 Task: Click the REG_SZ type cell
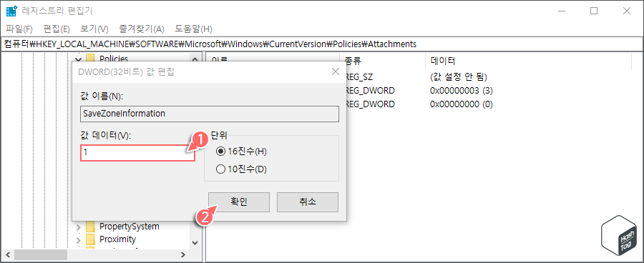(x=360, y=77)
